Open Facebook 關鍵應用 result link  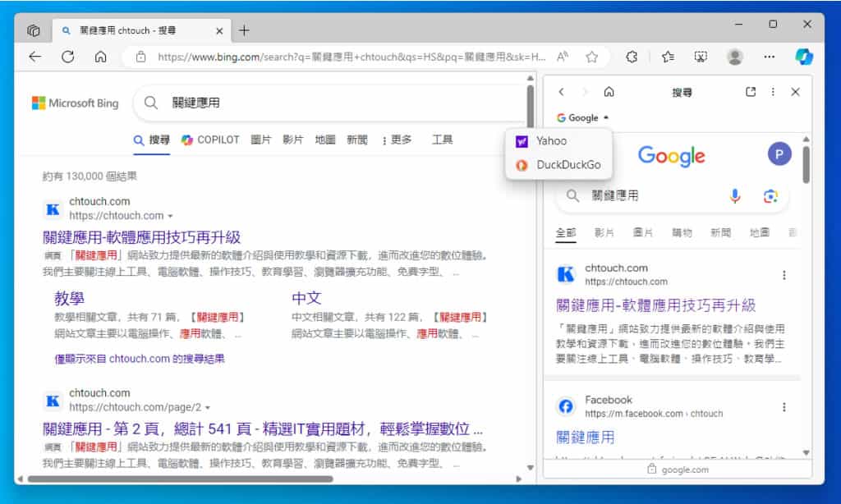tap(585, 438)
